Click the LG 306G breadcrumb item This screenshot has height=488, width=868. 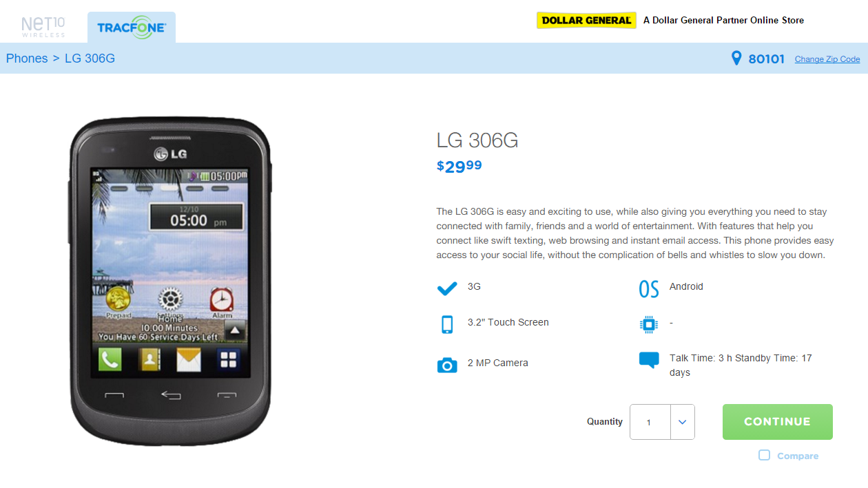tap(90, 59)
